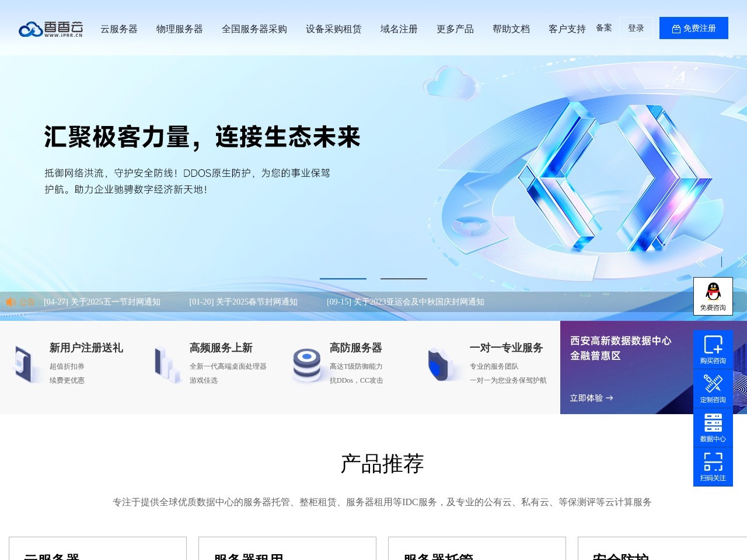
Task: Click the 抗DDos，CC攻击 text
Action: (x=357, y=380)
